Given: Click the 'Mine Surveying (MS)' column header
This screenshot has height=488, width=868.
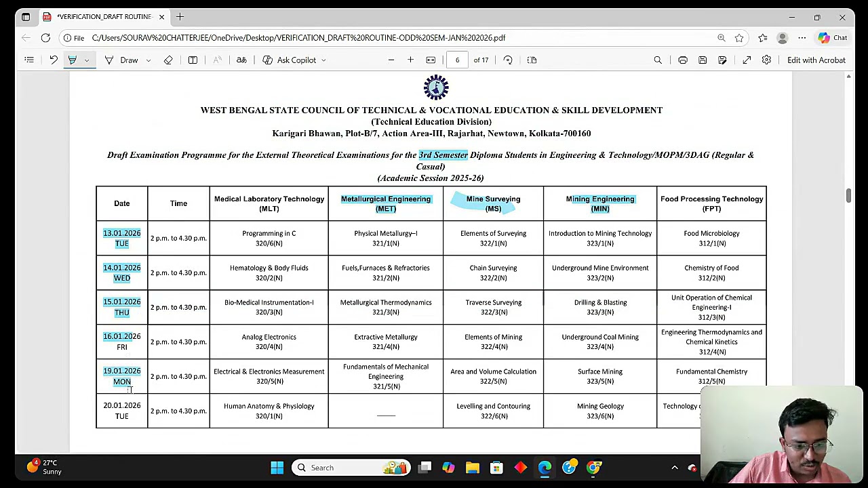Looking at the screenshot, I should pos(493,204).
